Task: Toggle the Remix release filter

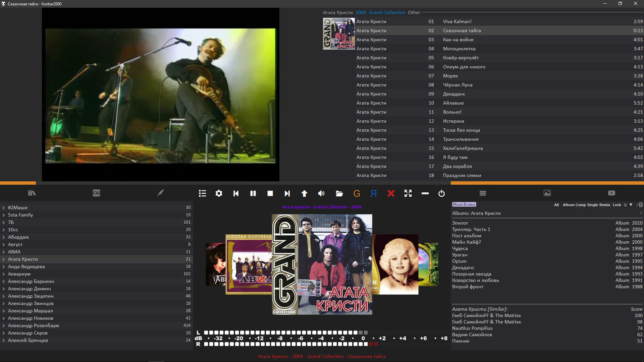Action: click(604, 205)
